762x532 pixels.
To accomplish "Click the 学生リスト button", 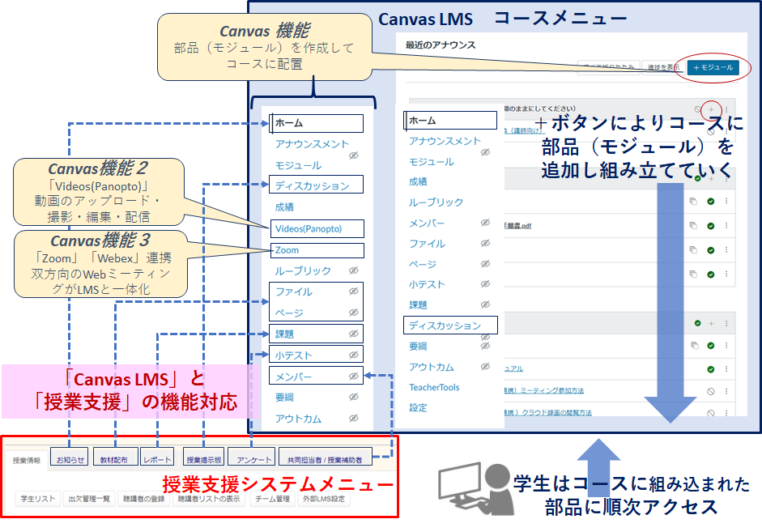I will pyautogui.click(x=39, y=499).
